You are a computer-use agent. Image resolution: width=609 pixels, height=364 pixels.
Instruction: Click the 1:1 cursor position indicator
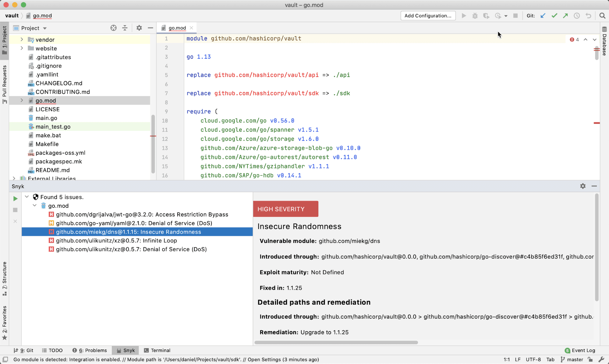[507, 359]
